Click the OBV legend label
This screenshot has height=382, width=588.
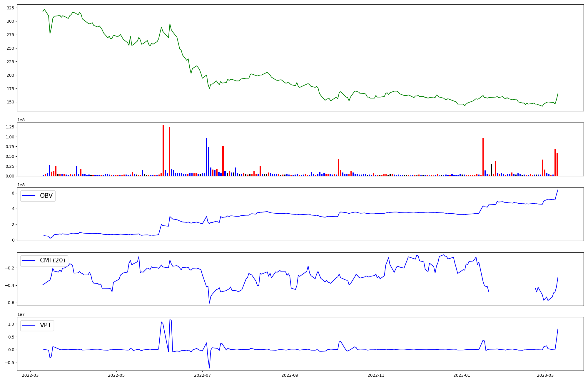[x=46, y=196]
